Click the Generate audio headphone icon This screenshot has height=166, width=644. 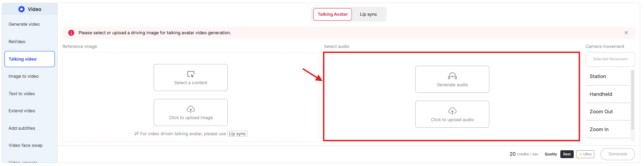pyautogui.click(x=452, y=76)
